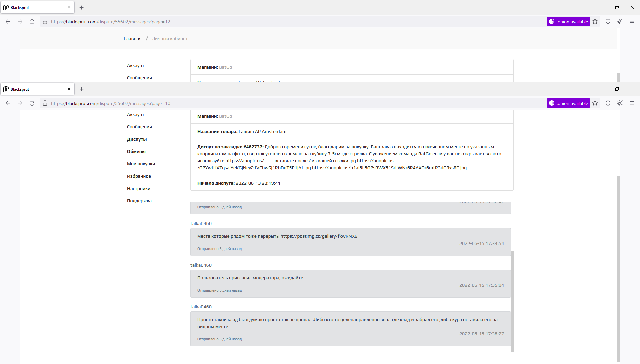Viewport: 640px width, 364px height.
Task: Open the circuit tool icon in the front window toolbar
Action: pyautogui.click(x=620, y=103)
